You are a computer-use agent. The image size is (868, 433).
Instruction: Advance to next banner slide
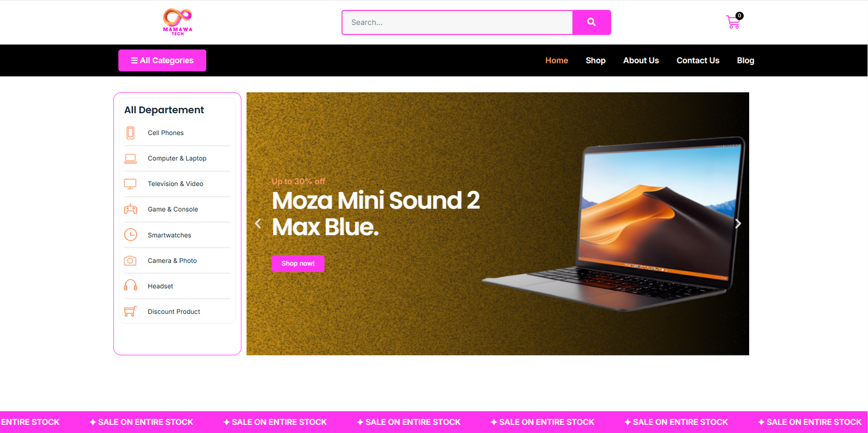[x=738, y=223]
